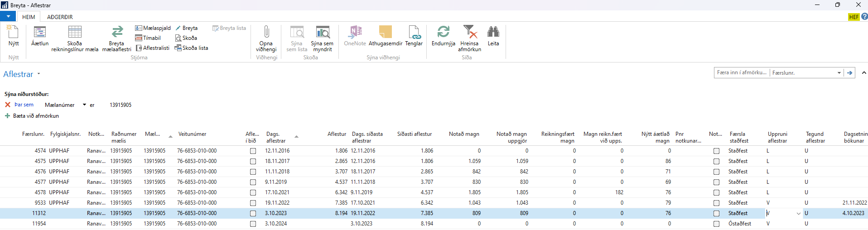Click Mælaspjald in the Stjórna group
Image resolution: width=868 pixels, height=230 pixels.
tap(153, 28)
